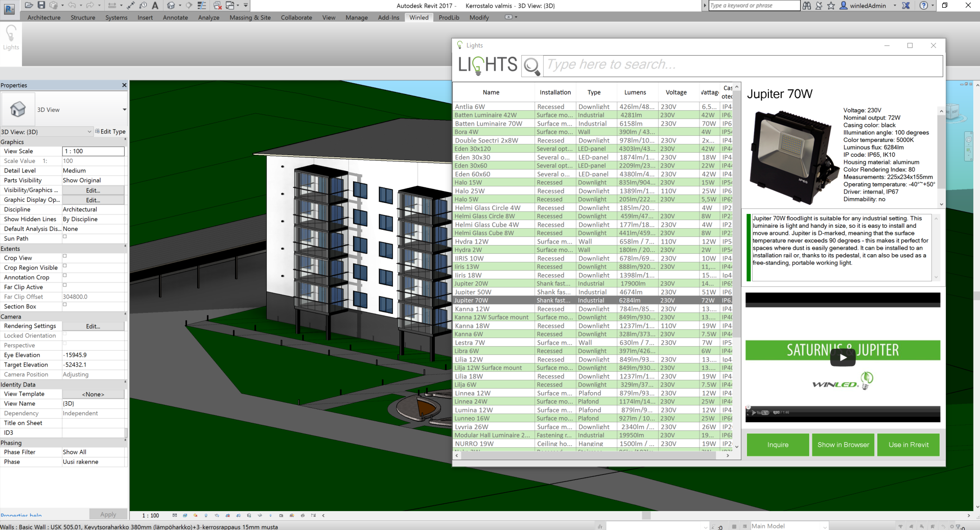Click the Exchange Apps X icon
980x530 pixels.
pos(906,5)
